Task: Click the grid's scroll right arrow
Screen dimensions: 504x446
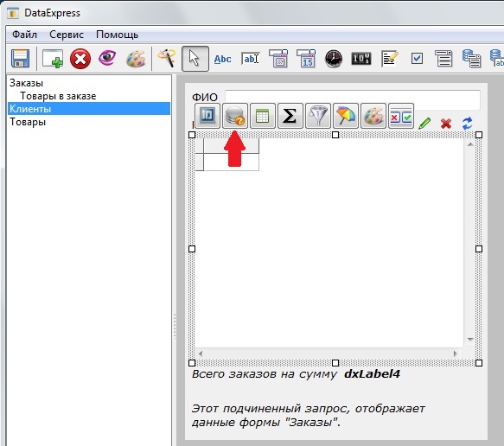Action: 455,354
